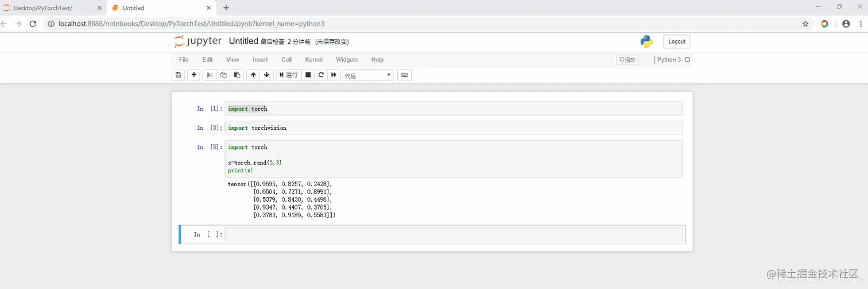Viewport: 868px width, 289px height.
Task: Cut selected cells with the scissors icon
Action: pyautogui.click(x=210, y=75)
